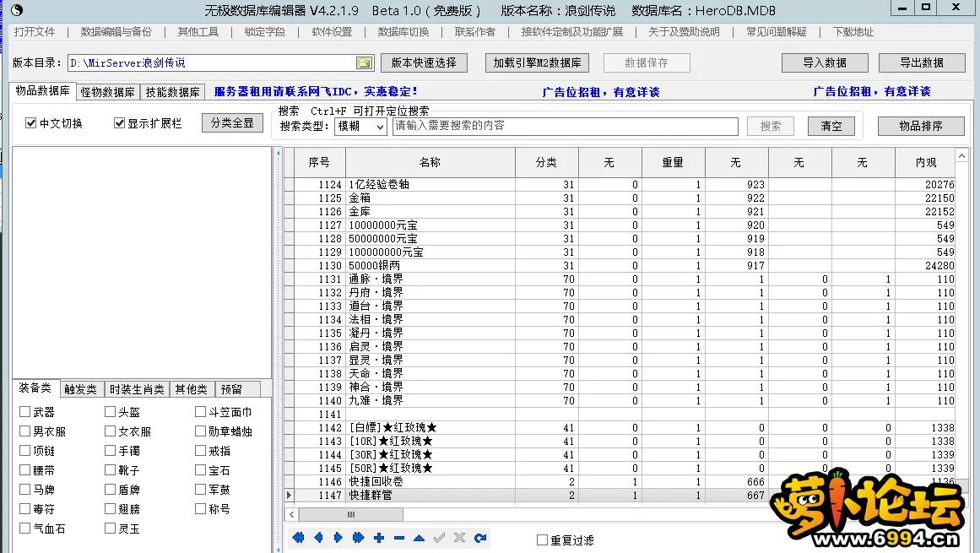Check the 武器 category box

[x=25, y=412]
